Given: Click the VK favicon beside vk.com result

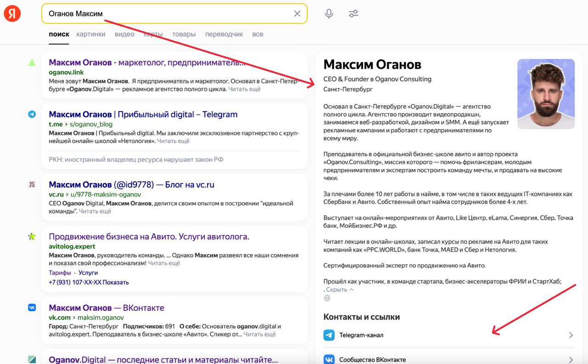Looking at the screenshot, I should click(x=32, y=308).
